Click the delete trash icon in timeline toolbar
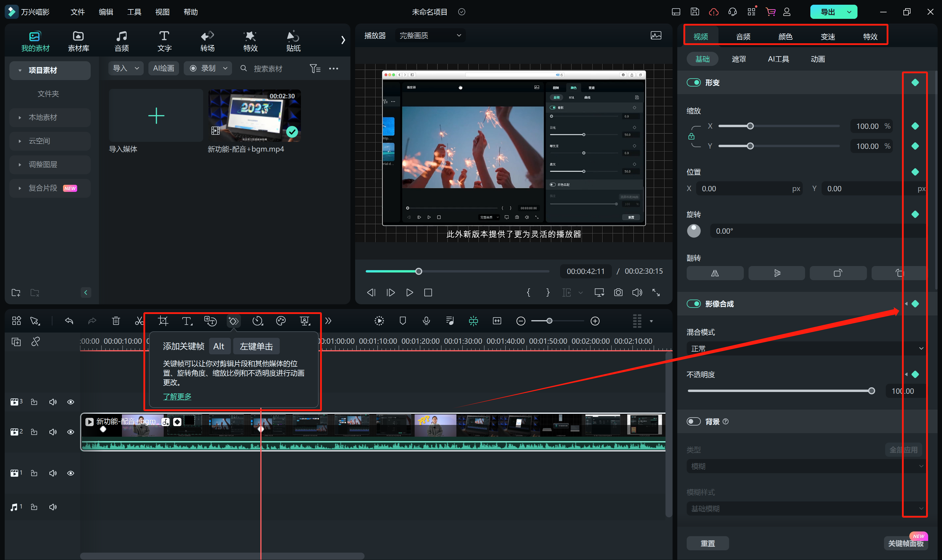Viewport: 942px width, 560px height. point(116,321)
